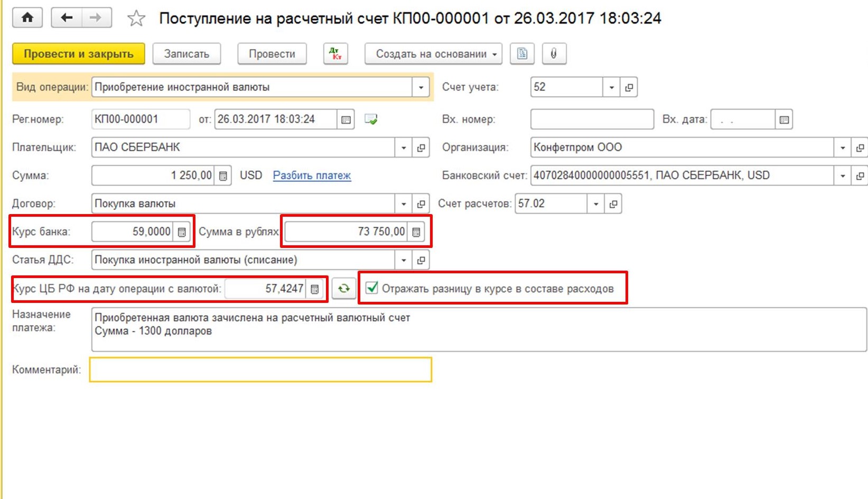Expand the Вид операции dropdown
The height and width of the screenshot is (499, 868).
(x=421, y=87)
